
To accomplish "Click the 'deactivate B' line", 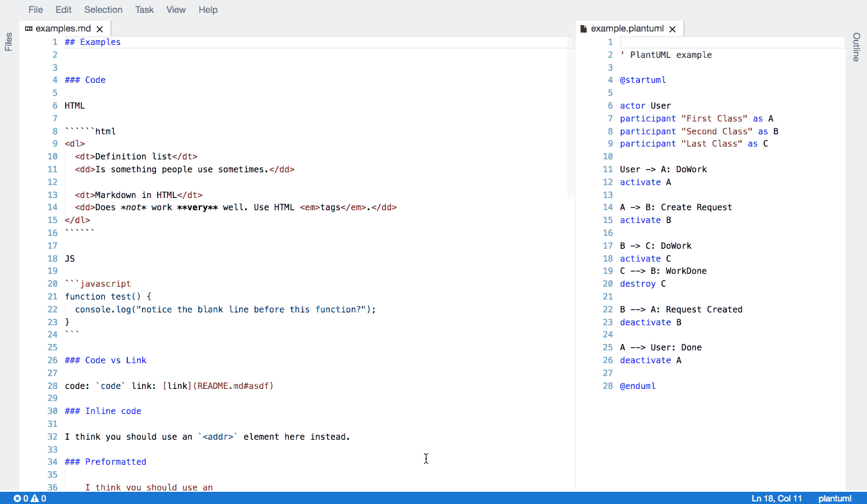I will 650,322.
